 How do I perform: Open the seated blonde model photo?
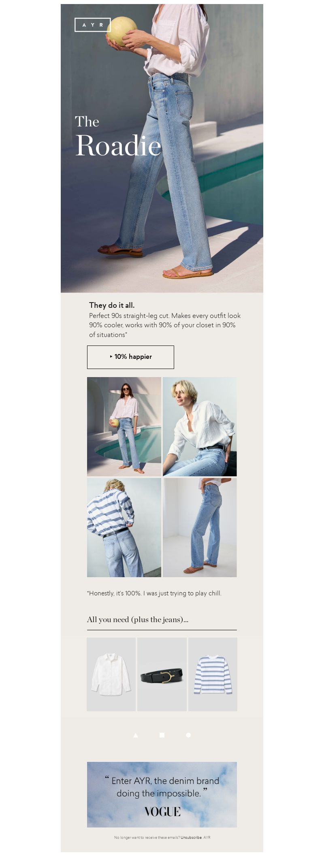[200, 427]
